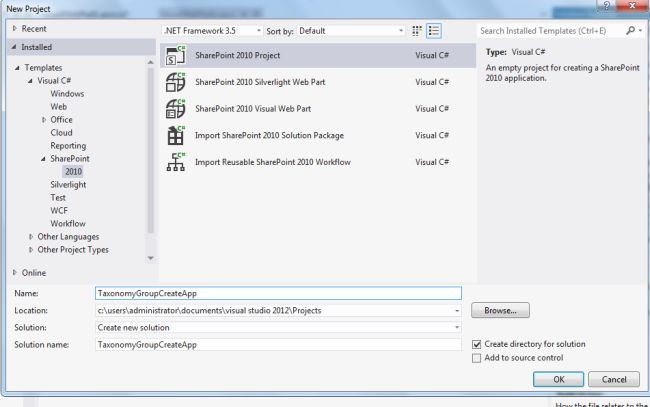Open the .NET Framework version dropdown
650x407 pixels.
212,31
